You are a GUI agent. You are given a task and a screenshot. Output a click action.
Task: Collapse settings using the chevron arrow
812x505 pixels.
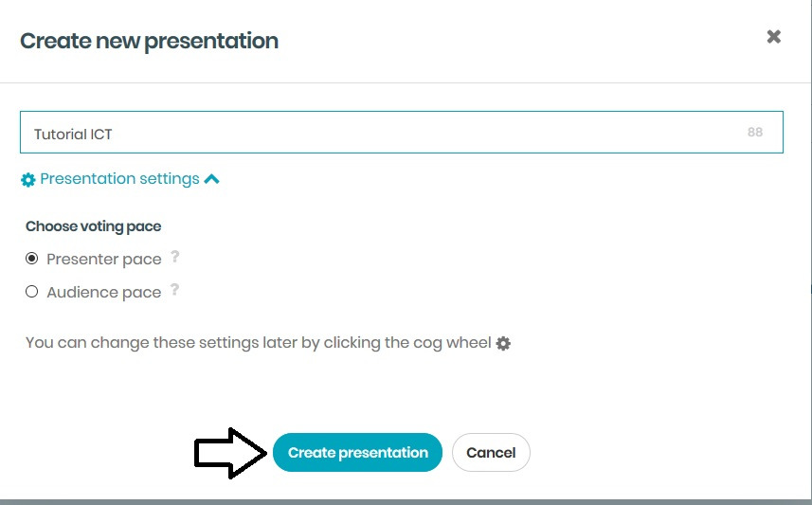[x=211, y=178]
